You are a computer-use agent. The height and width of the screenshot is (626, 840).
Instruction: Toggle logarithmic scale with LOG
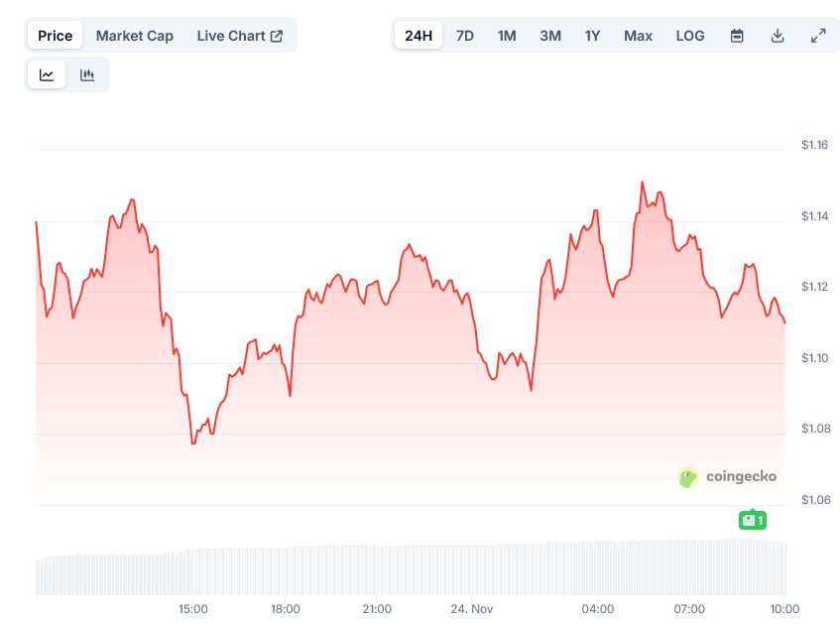[x=689, y=35]
